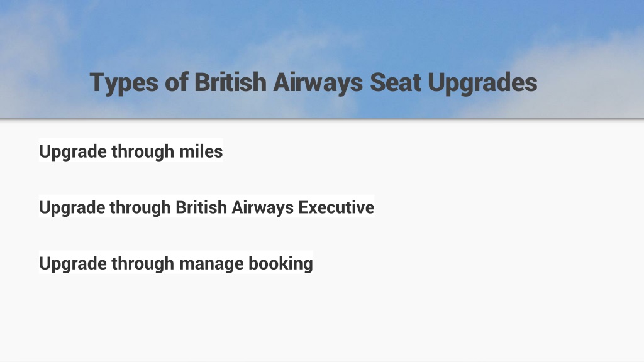Click 'Upgrade' at start of second bullet
Viewport: 644px width, 362px height.
tap(73, 208)
